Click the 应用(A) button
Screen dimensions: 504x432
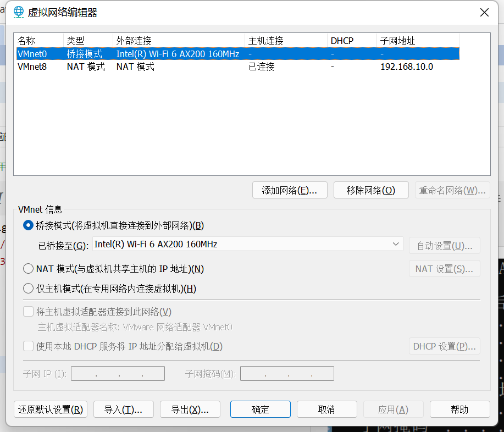click(x=394, y=409)
